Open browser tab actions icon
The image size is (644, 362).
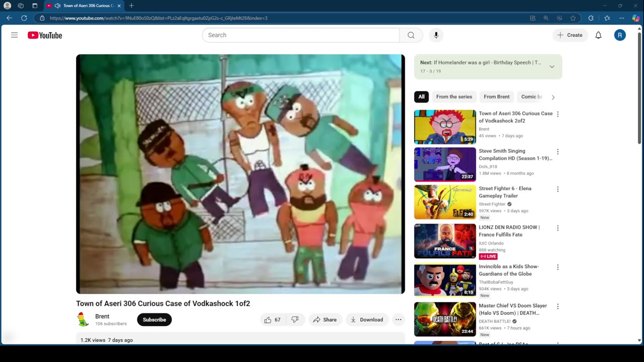tap(35, 6)
